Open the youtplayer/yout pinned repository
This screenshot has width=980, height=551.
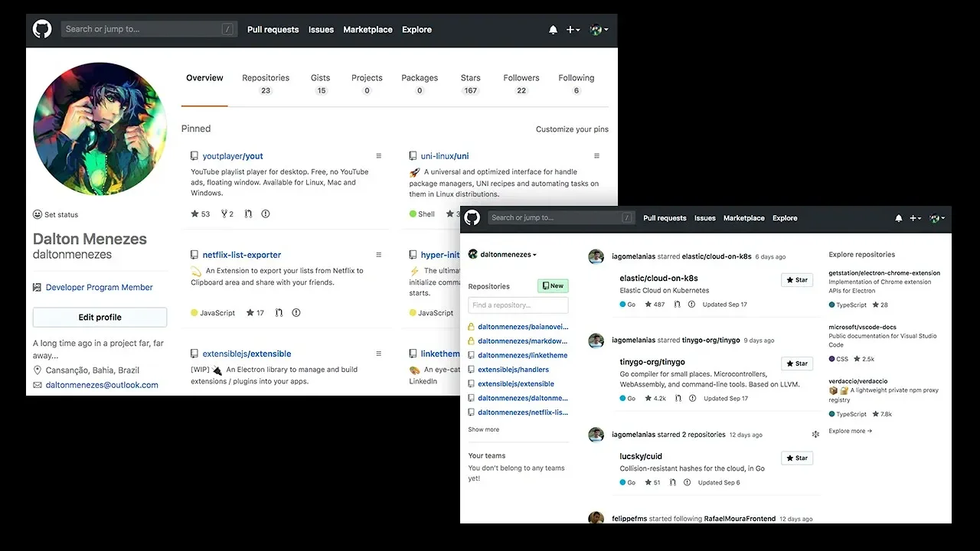[x=233, y=156]
